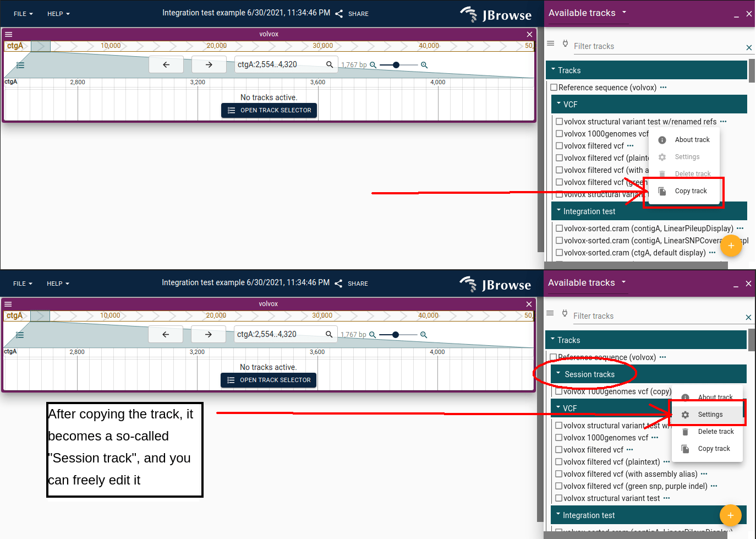
Task: Check volvox 1000genomes vcf in top panel
Action: tap(559, 134)
